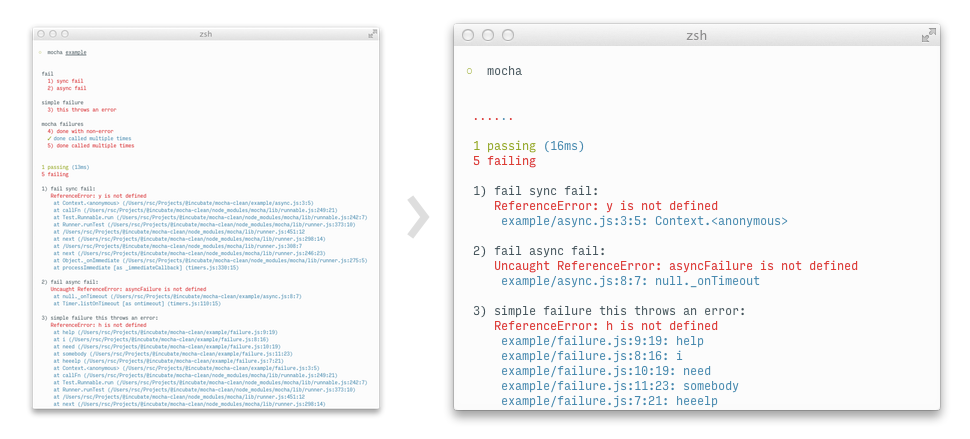Screen dimensions: 970x439
Task: Click '3) this throws an error' in left window
Action: point(82,110)
